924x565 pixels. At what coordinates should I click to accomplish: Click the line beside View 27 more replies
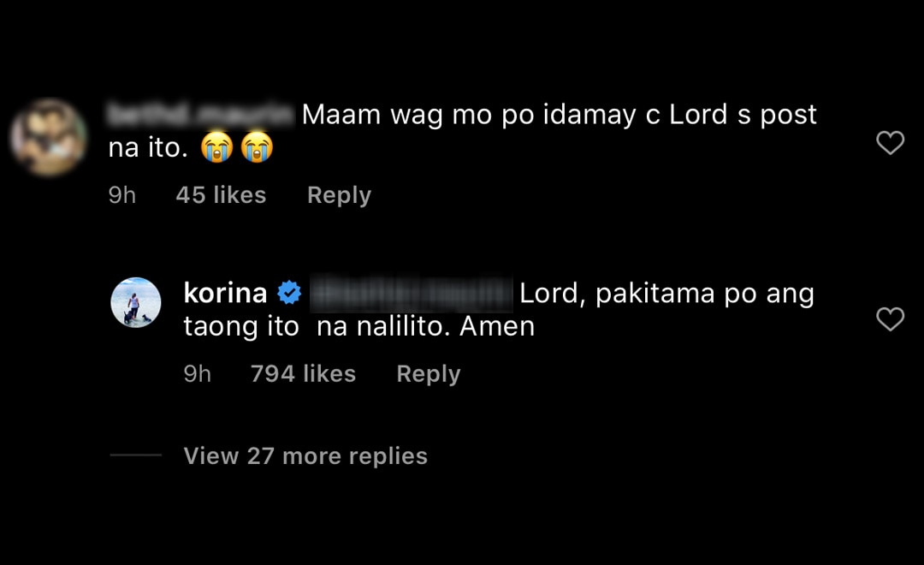pyautogui.click(x=135, y=455)
